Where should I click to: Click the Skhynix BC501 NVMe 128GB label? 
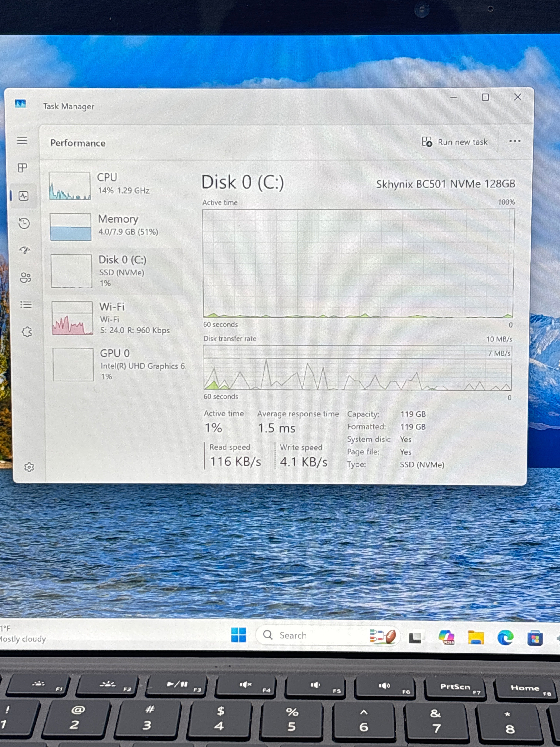coord(446,184)
